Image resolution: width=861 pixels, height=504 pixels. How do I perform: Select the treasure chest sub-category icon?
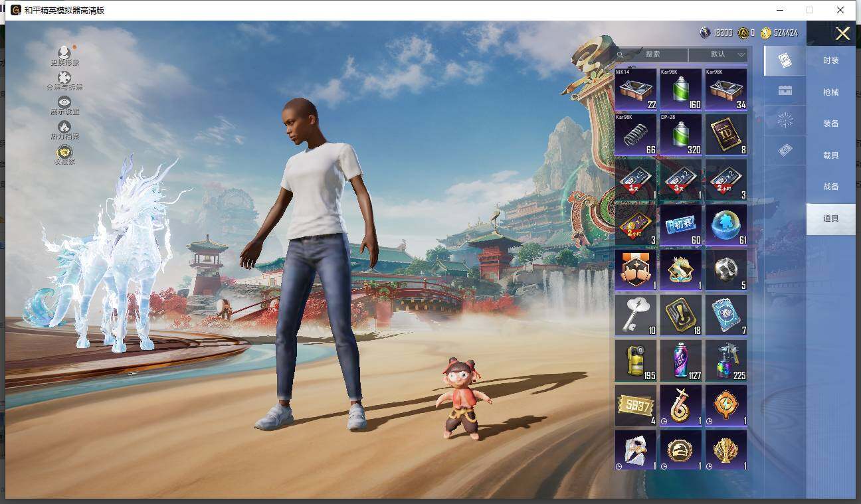785,90
